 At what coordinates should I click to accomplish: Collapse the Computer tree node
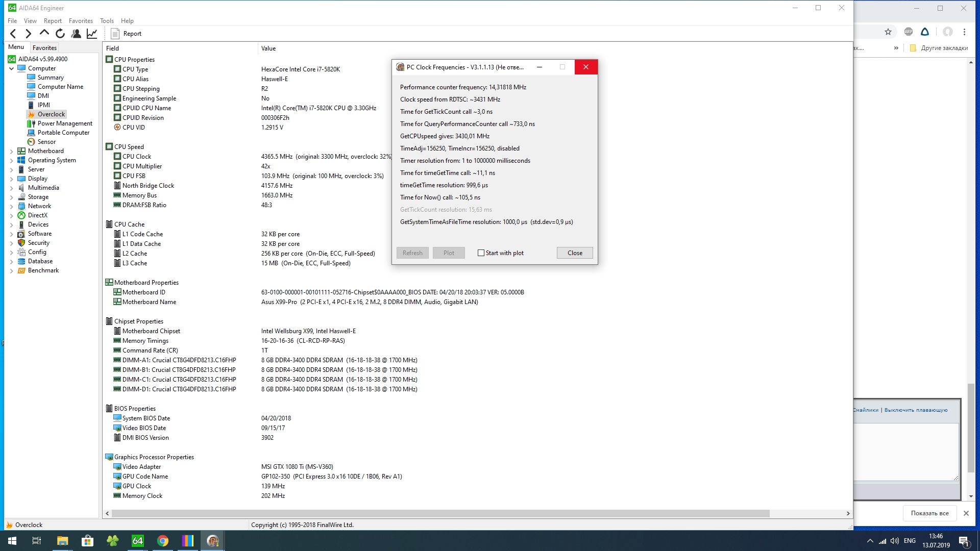(12, 68)
